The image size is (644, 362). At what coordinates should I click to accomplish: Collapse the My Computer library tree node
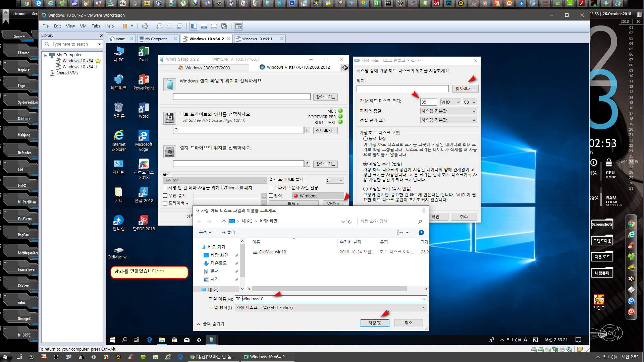(46, 55)
